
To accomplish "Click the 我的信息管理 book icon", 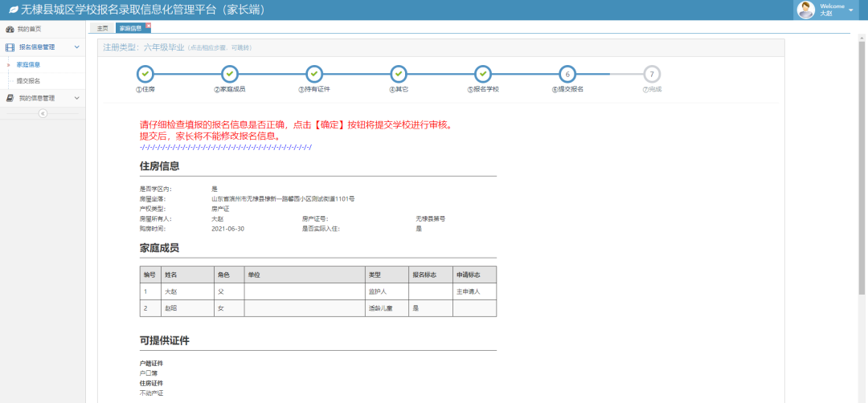I will tap(10, 98).
